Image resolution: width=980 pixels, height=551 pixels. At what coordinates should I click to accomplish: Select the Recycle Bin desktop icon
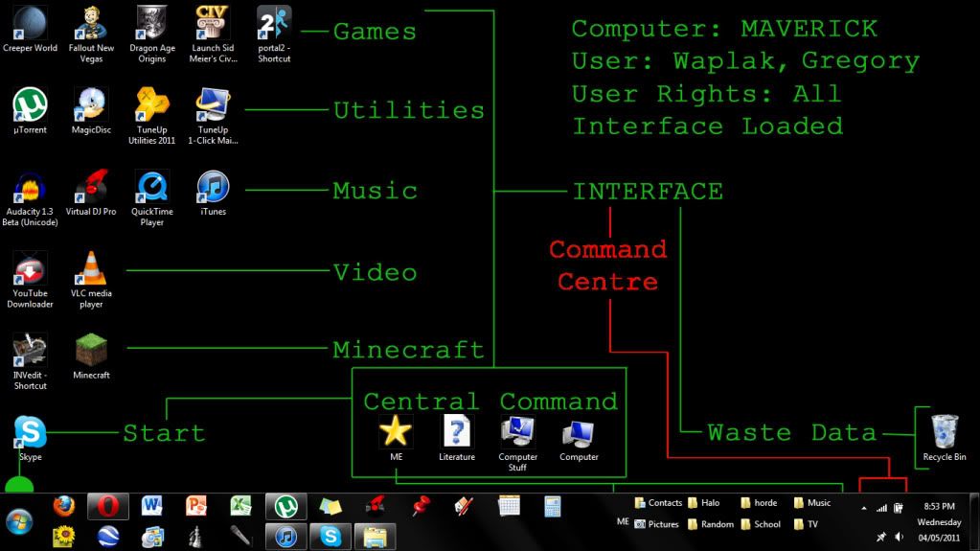tap(945, 438)
